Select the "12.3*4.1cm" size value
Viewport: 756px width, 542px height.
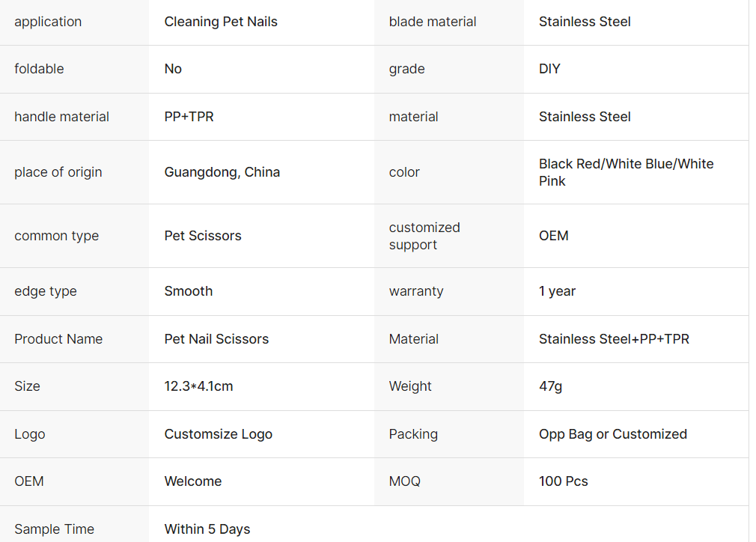tap(198, 386)
